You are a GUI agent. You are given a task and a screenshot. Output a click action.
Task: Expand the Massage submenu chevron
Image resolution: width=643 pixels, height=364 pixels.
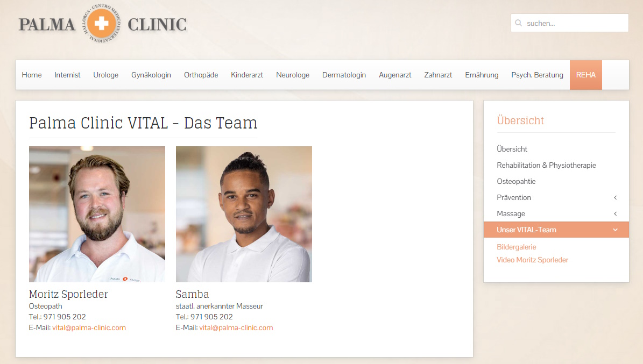[x=615, y=213]
